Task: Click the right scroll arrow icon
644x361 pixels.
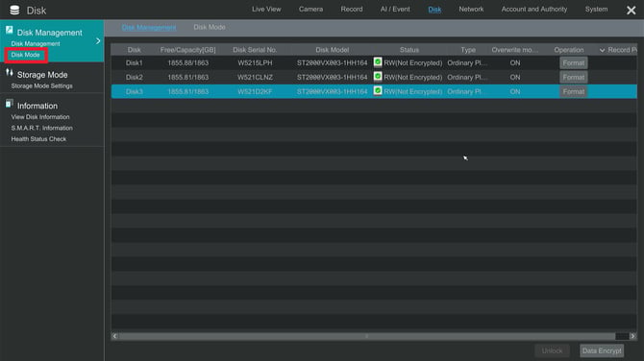Action: point(632,336)
